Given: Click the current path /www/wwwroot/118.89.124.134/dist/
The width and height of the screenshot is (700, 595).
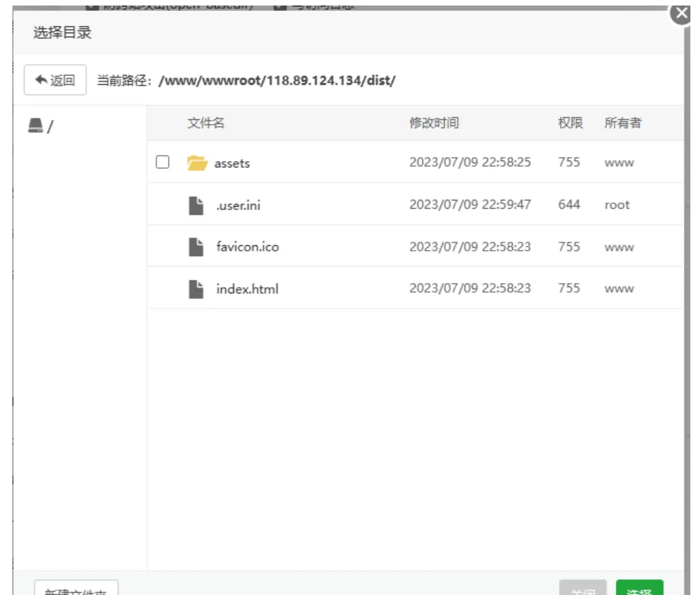Looking at the screenshot, I should [277, 81].
